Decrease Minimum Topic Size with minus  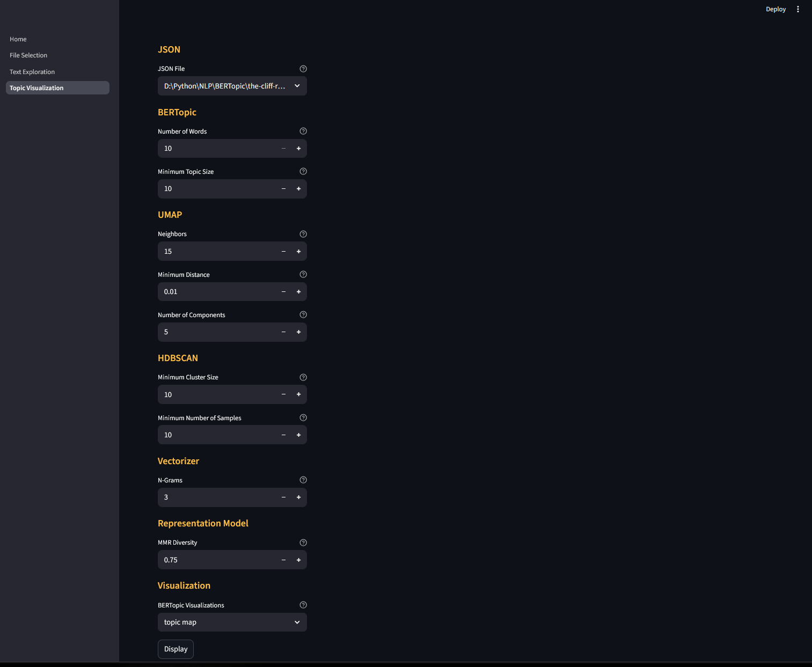[x=284, y=189]
